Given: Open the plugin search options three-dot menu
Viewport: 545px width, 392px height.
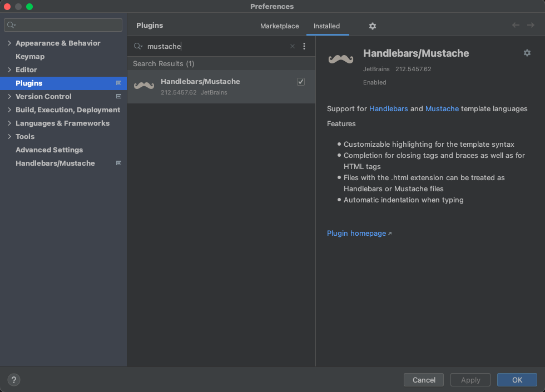Looking at the screenshot, I should [x=304, y=46].
